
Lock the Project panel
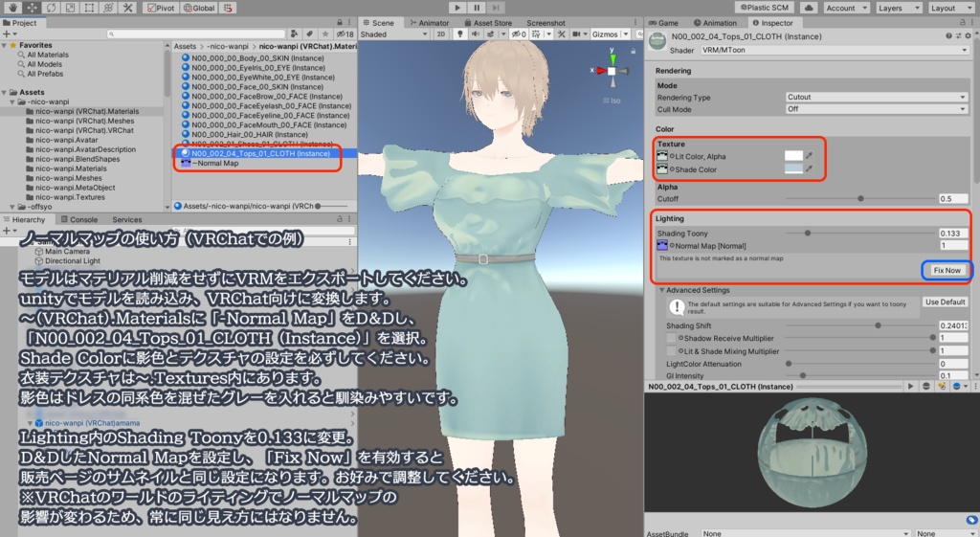(x=340, y=23)
